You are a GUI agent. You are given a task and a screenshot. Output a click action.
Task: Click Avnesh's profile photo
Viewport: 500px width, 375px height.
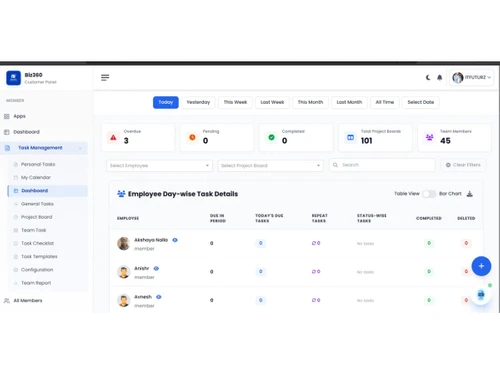pyautogui.click(x=123, y=300)
